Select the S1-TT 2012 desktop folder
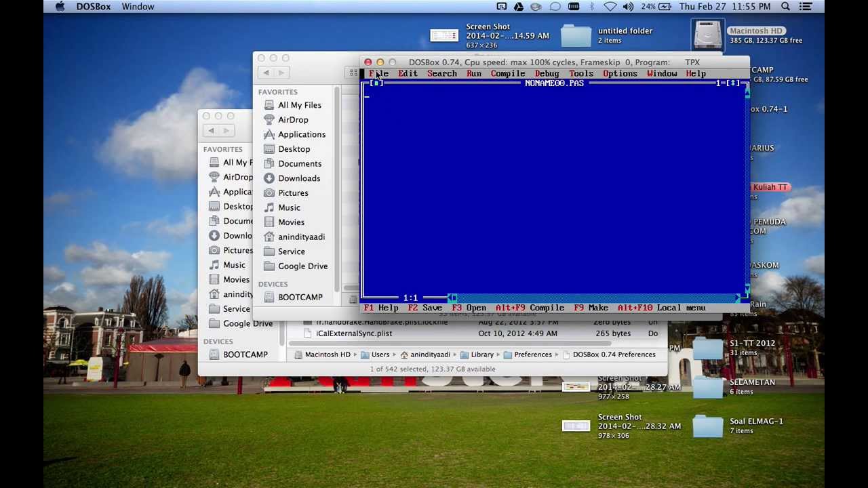Viewport: 868px width, 488px height. click(x=708, y=348)
